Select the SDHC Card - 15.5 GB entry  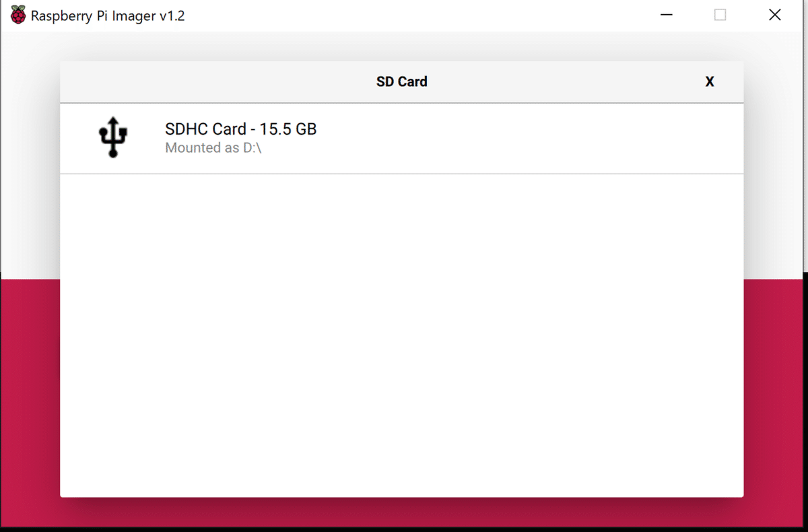click(x=402, y=138)
